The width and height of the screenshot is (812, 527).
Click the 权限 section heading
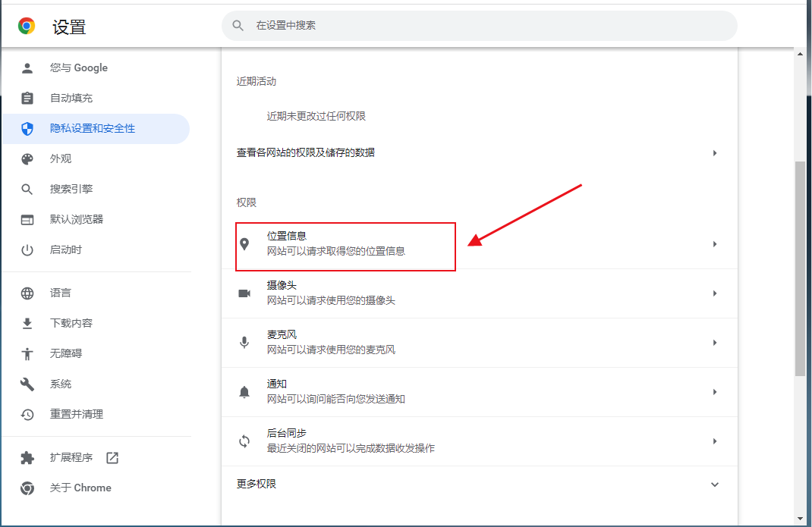pyautogui.click(x=247, y=202)
